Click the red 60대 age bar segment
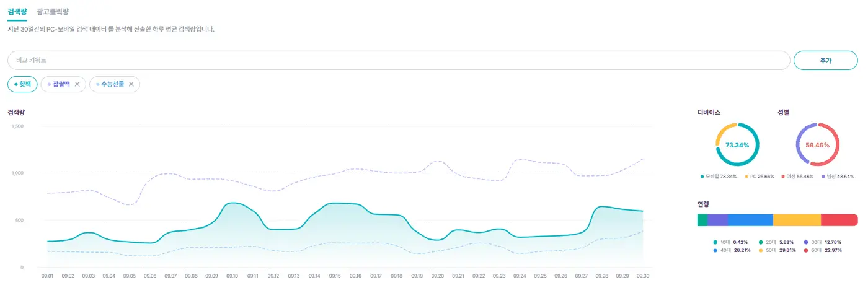 [839, 220]
